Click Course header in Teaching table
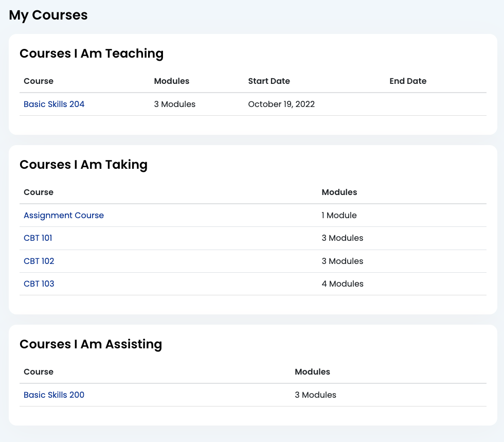Screen dimensions: 504x442 click(x=39, y=81)
